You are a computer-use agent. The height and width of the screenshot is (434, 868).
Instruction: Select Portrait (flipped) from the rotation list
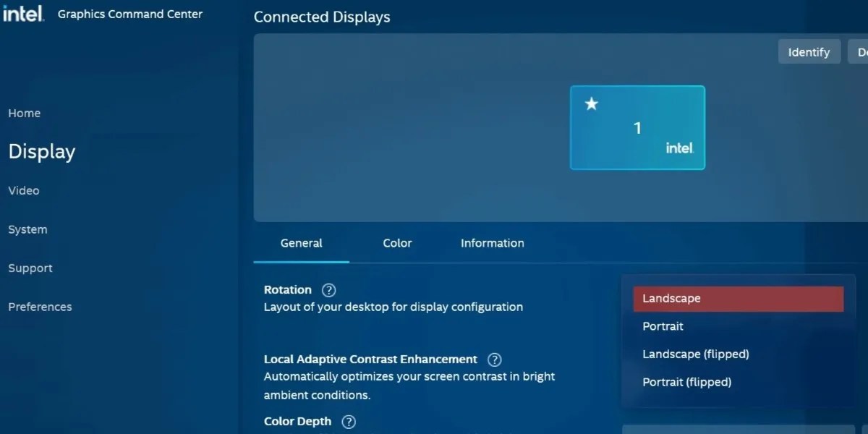(x=686, y=382)
